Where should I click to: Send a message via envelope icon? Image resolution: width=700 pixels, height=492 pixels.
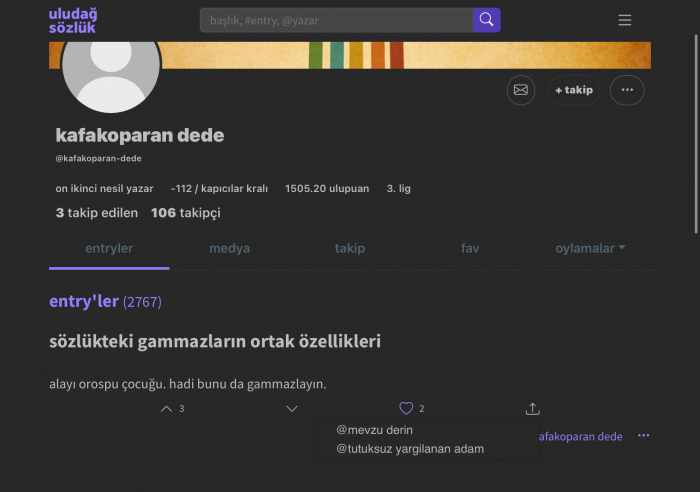pyautogui.click(x=520, y=90)
